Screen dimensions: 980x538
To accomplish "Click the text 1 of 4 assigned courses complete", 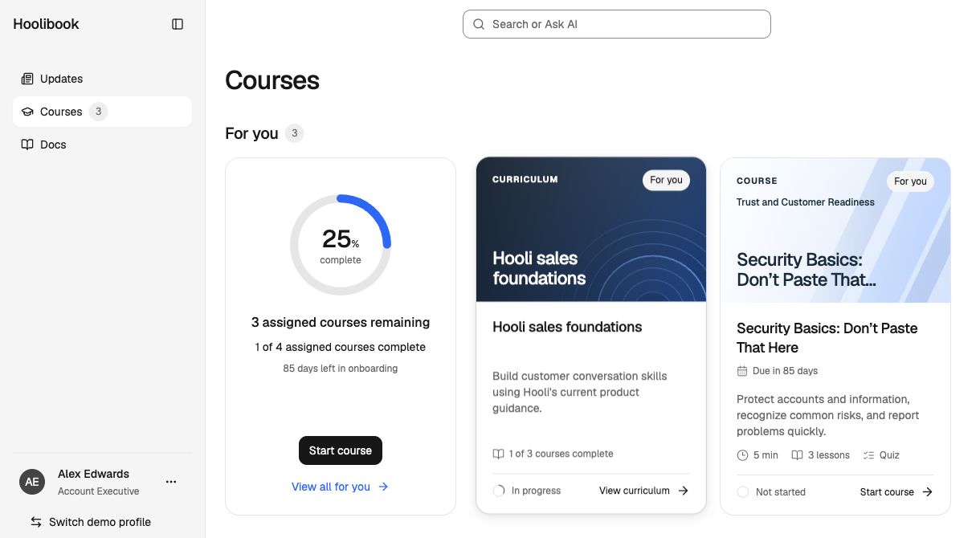I will pyautogui.click(x=341, y=347).
